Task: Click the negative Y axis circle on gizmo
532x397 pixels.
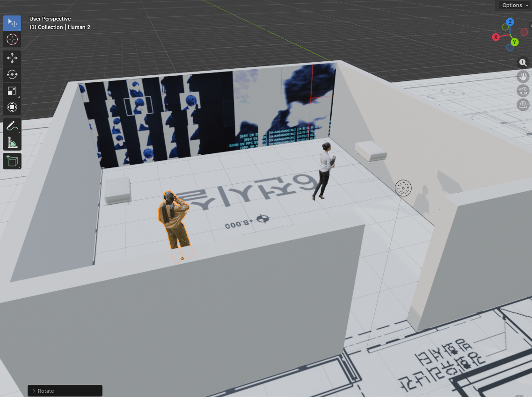Action: (505, 27)
